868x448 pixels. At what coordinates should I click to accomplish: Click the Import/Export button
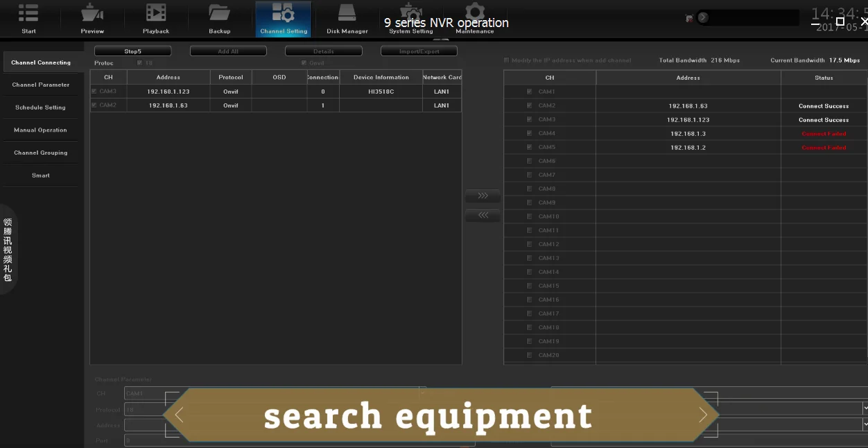tap(419, 51)
